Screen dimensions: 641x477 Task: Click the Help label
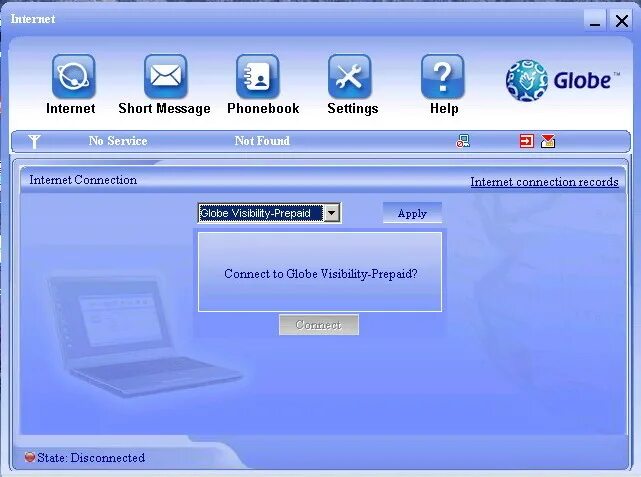444,109
